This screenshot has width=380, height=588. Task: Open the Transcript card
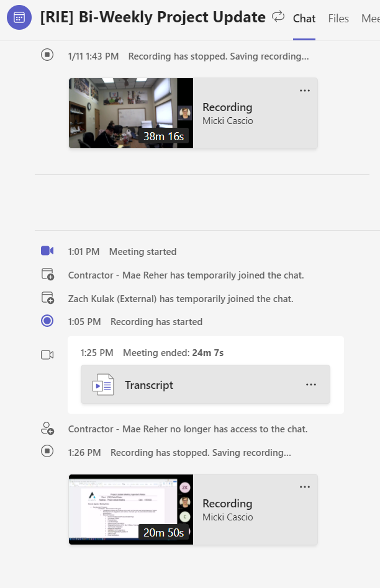(206, 385)
